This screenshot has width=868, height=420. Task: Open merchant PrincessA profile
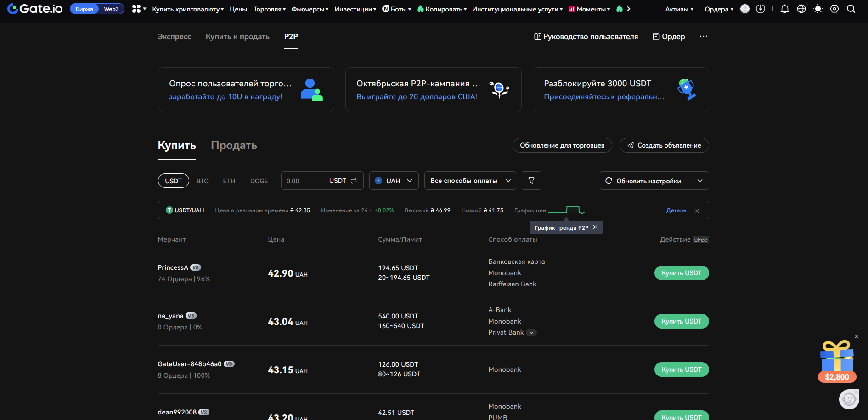click(x=173, y=267)
